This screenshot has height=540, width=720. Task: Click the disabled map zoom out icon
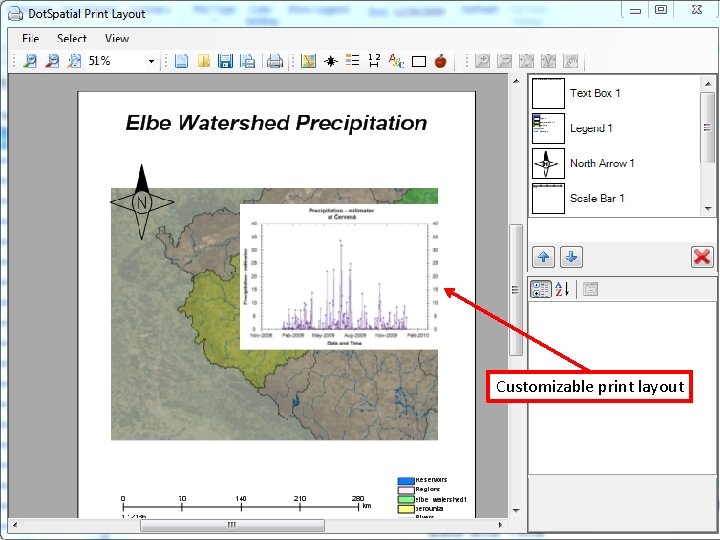coord(504,61)
